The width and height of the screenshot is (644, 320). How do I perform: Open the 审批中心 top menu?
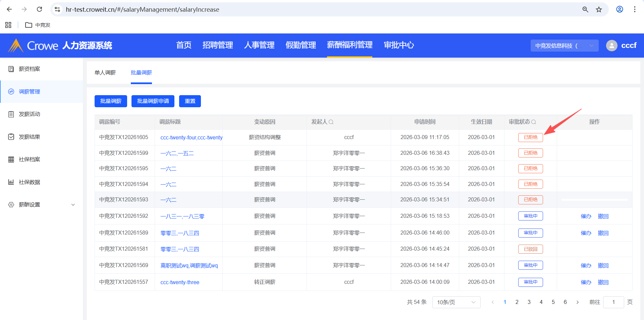coord(398,45)
